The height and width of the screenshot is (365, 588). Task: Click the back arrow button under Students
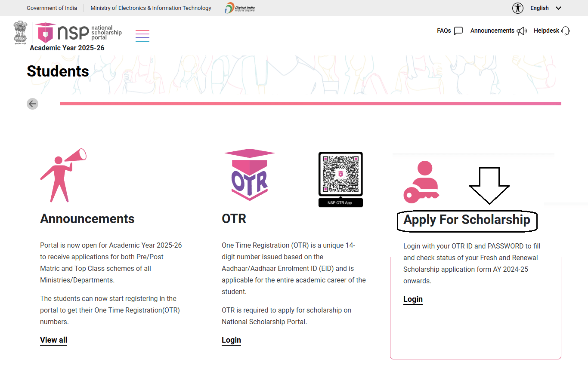[x=32, y=104]
